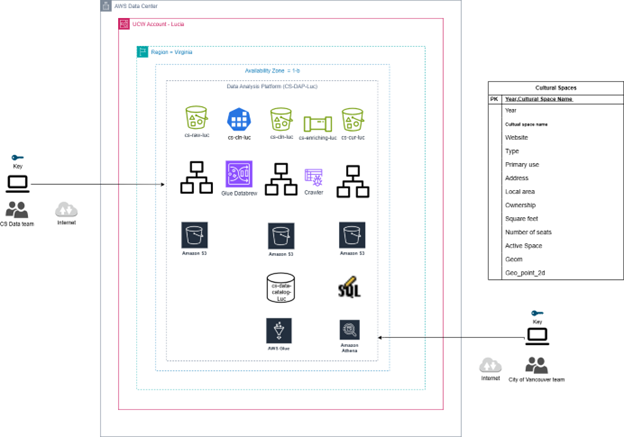624x437 pixels.
Task: Select the pink UCW Account icon
Action: [124, 24]
